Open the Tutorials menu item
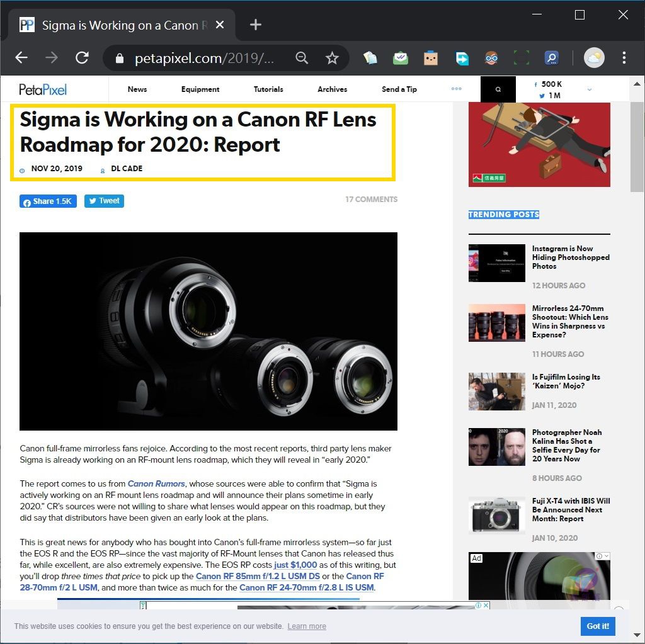645x644 pixels. pos(268,89)
